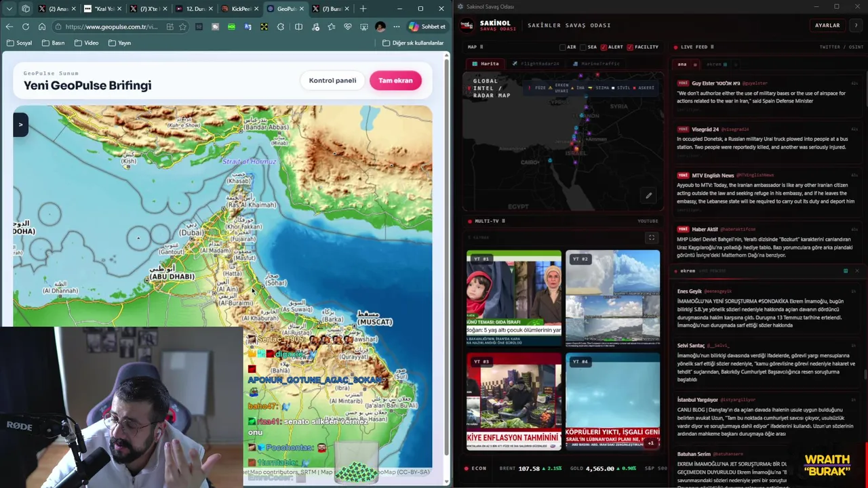This screenshot has height=488, width=868.
Task: Open the YT #2 video thumbnail
Action: [x=612, y=298]
